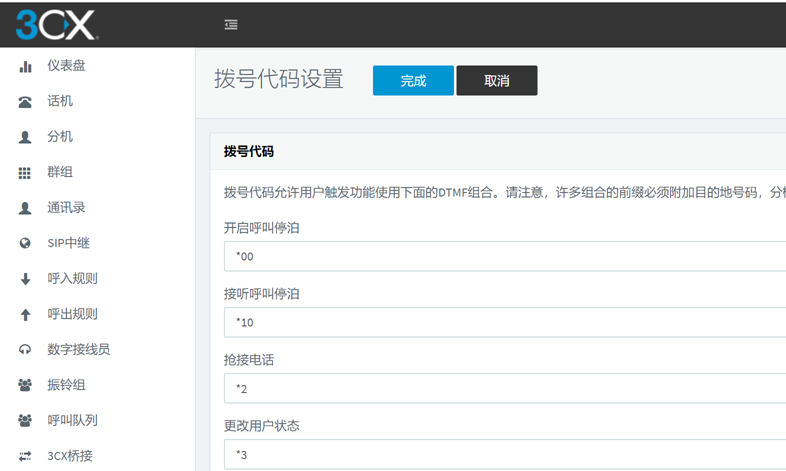Click the phone icon beside 话机
This screenshot has height=471, width=786.
pos(25,102)
